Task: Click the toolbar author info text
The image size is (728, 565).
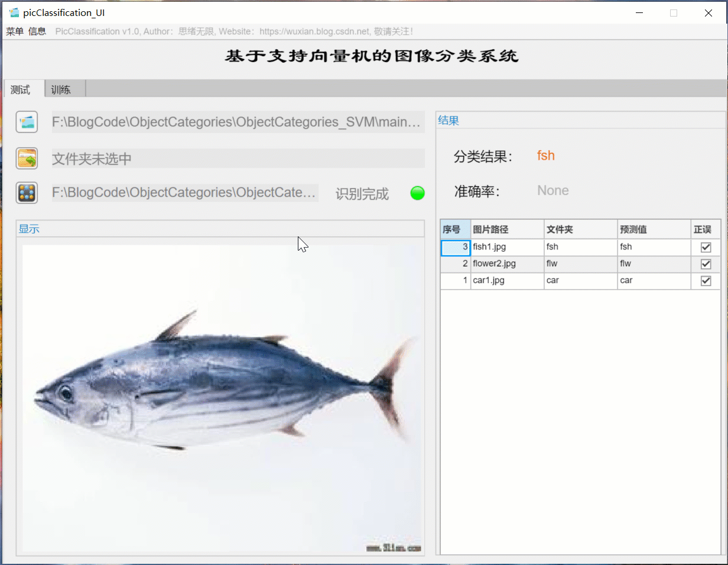Action: tap(234, 31)
